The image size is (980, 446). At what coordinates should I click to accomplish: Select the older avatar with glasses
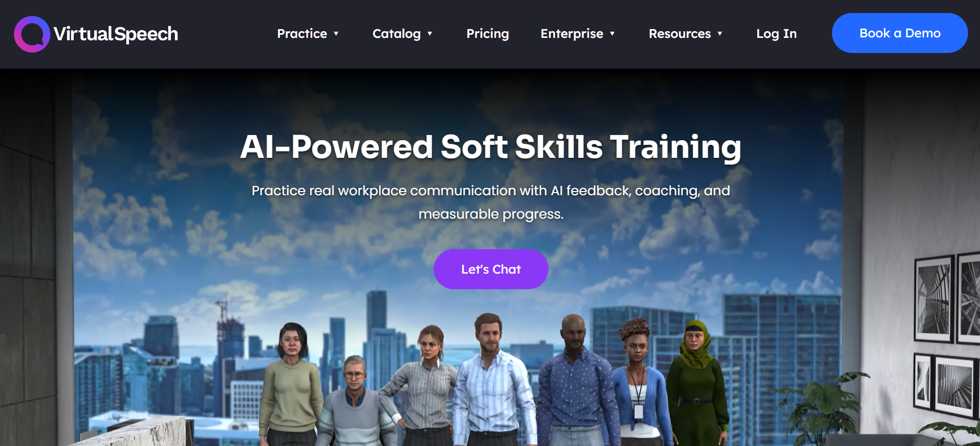coord(356,402)
